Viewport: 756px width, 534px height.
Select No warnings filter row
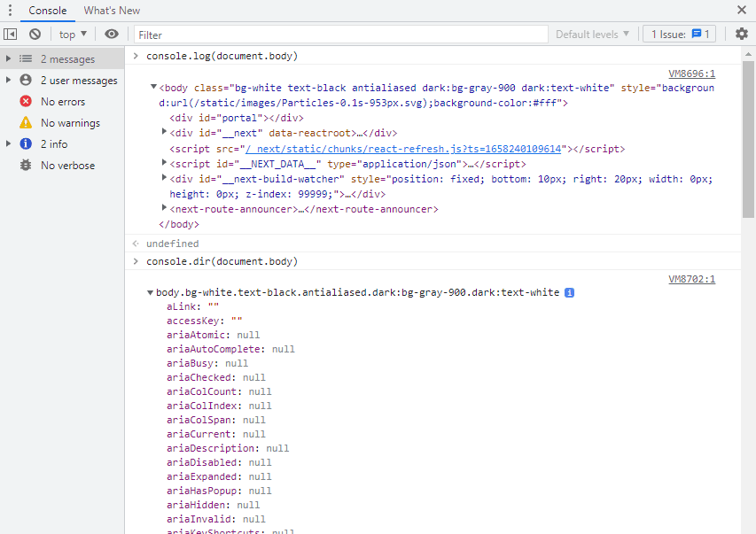62,122
